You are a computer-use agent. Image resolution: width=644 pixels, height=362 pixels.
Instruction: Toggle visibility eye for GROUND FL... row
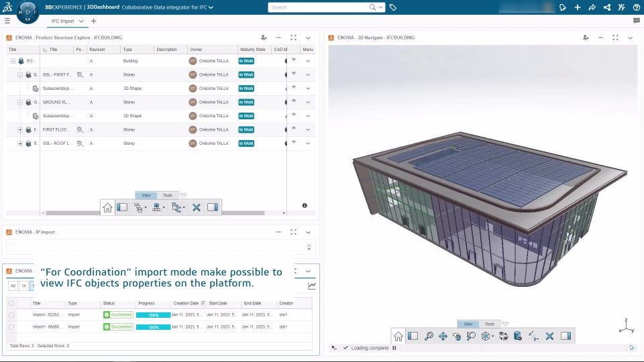click(294, 101)
